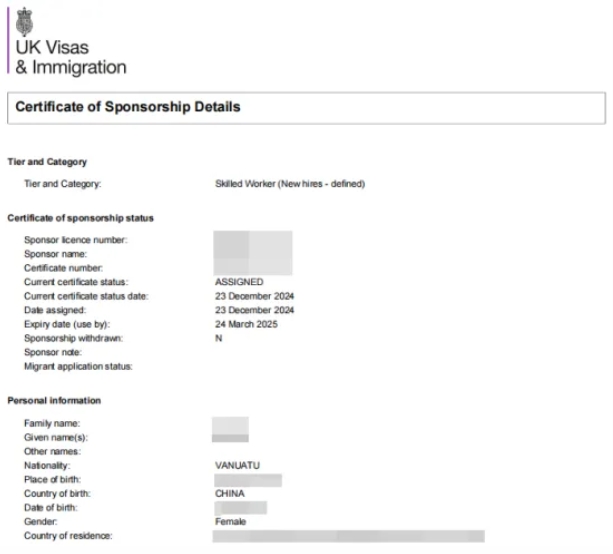Select the Personal information section heading
Screen dimensions: 613x554
[x=54, y=401]
